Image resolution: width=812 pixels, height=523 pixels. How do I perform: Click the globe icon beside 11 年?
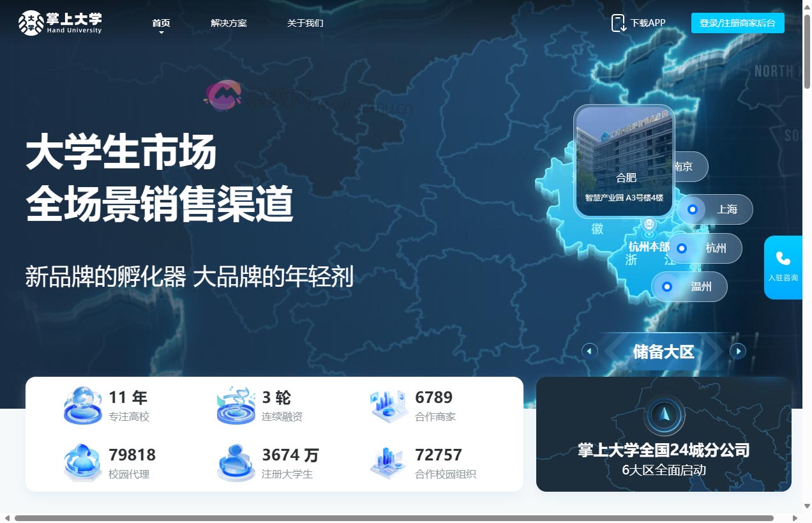[x=83, y=406]
